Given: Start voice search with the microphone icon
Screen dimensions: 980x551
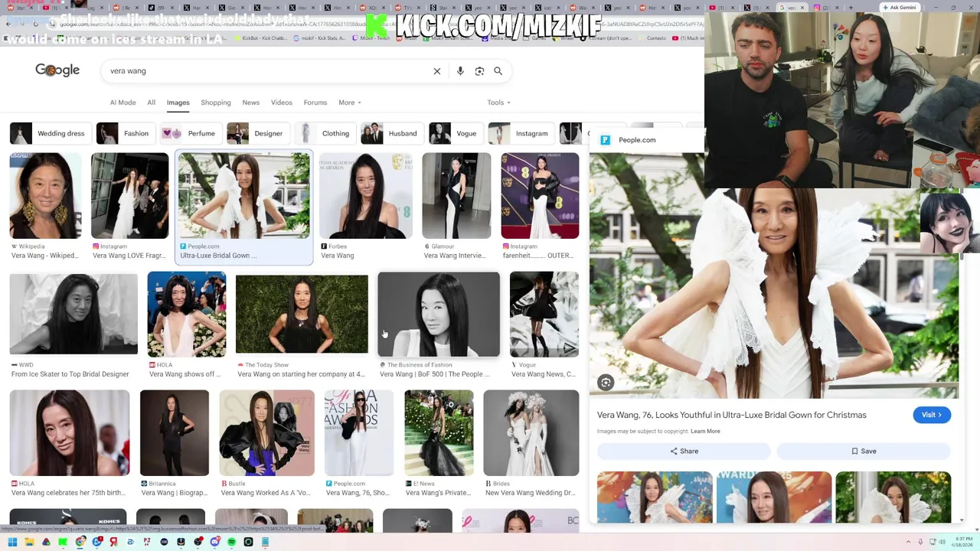Looking at the screenshot, I should point(460,71).
